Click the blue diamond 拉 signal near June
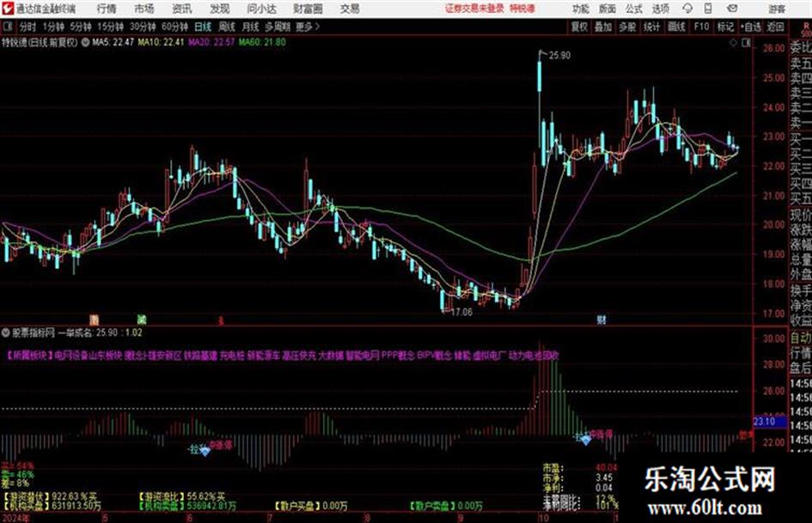 pyautogui.click(x=205, y=452)
